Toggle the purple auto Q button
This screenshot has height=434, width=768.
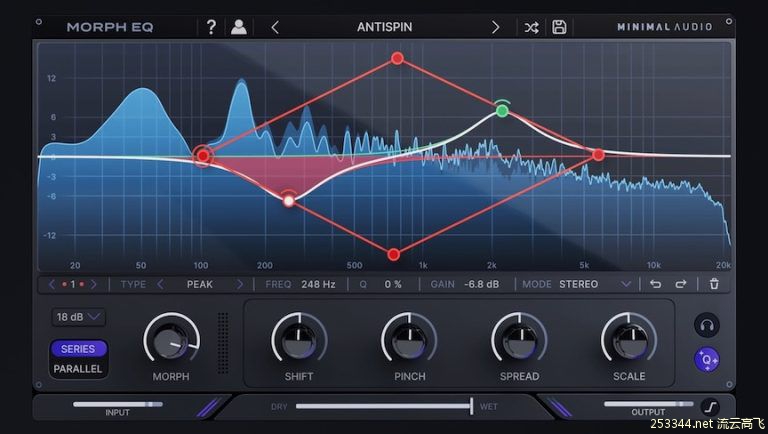[707, 360]
